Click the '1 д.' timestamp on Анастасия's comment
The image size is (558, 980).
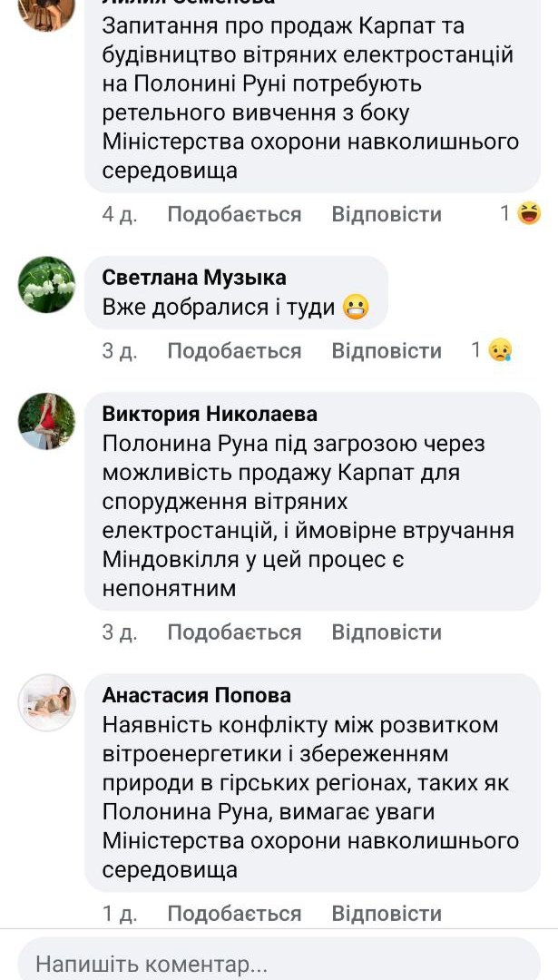pos(119,913)
